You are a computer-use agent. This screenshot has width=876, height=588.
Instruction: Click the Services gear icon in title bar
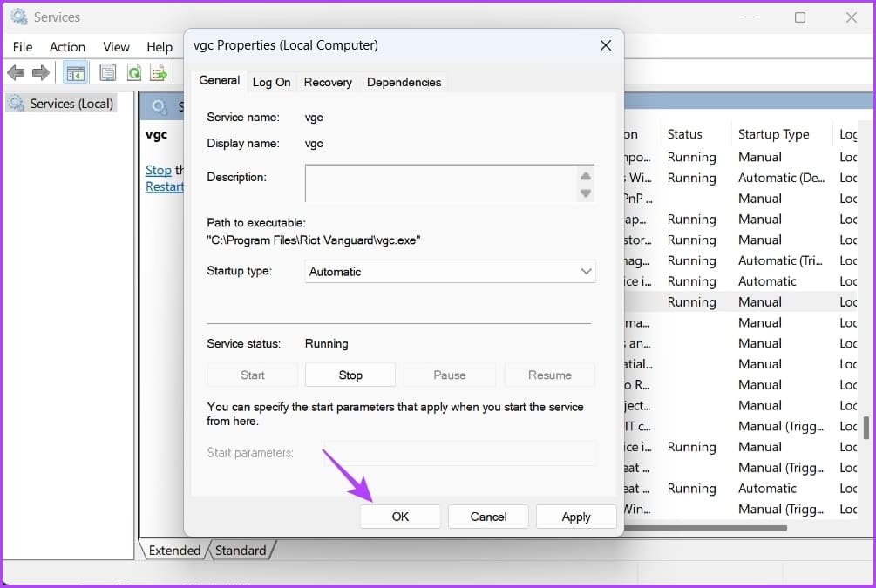(x=19, y=17)
